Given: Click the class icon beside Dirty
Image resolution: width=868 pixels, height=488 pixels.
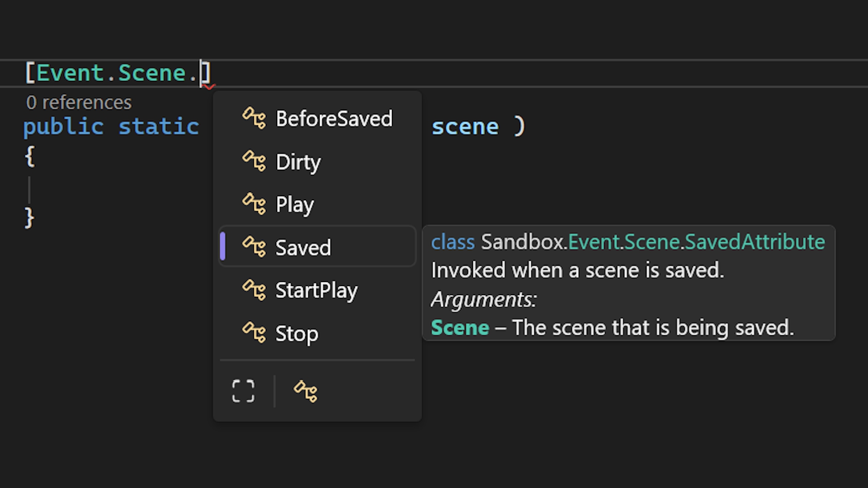Looking at the screenshot, I should click(x=254, y=161).
